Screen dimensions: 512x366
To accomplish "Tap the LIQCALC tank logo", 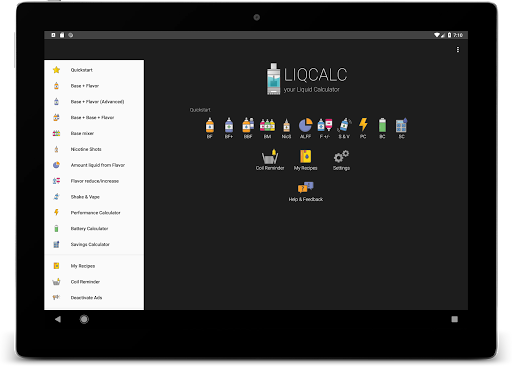I will click(273, 79).
